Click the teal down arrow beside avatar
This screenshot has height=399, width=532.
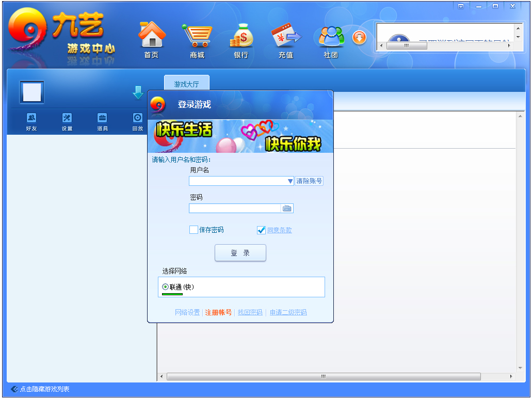[138, 93]
